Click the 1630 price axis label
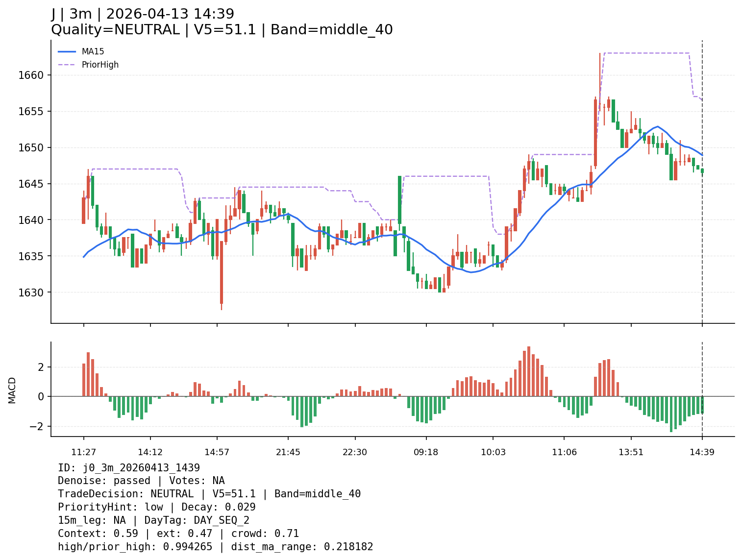Screen dimensions: 742x560 (x=31, y=292)
